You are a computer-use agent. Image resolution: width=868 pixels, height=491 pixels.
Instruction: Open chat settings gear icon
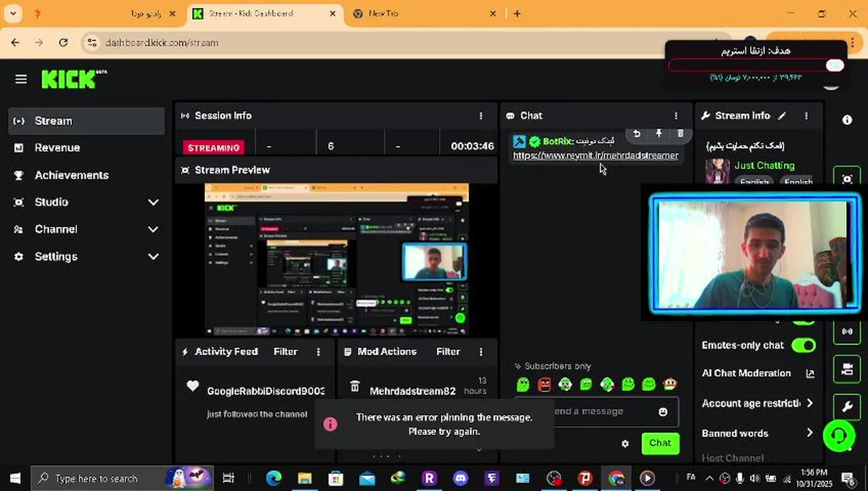[625, 444]
